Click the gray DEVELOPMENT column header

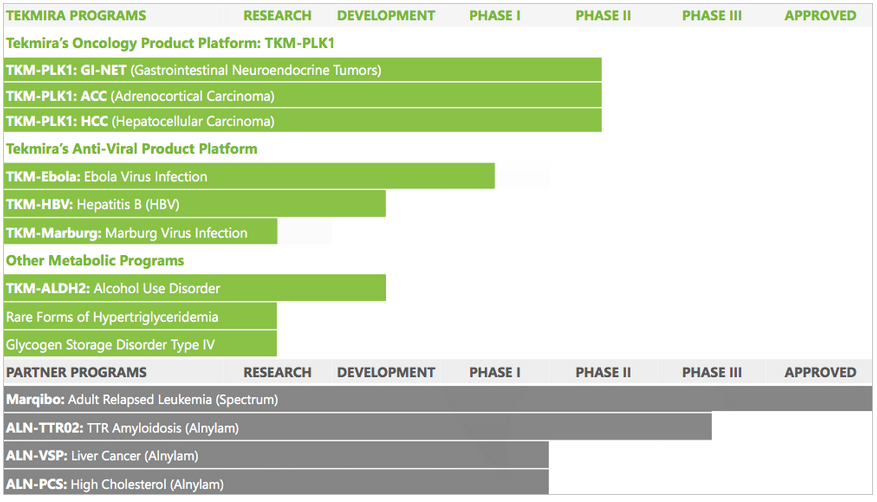click(386, 372)
